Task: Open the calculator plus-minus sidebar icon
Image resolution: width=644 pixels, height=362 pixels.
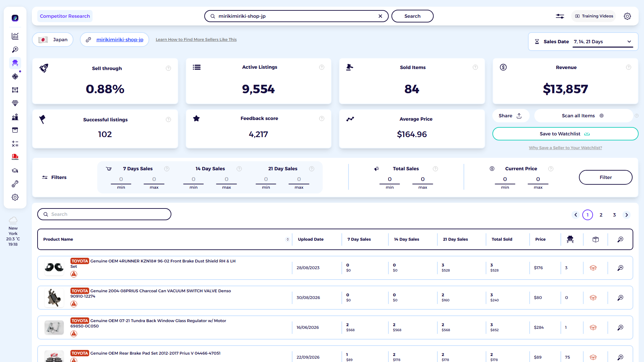Action: click(15, 144)
